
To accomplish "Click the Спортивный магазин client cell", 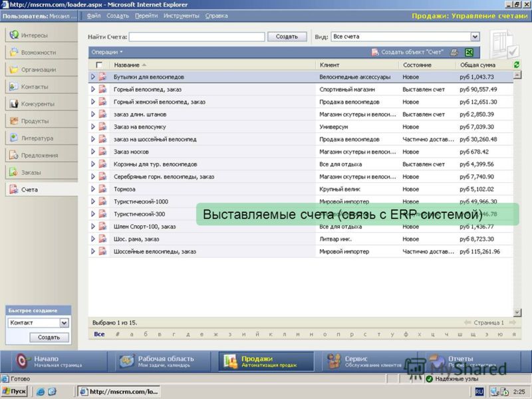I will click(347, 90).
